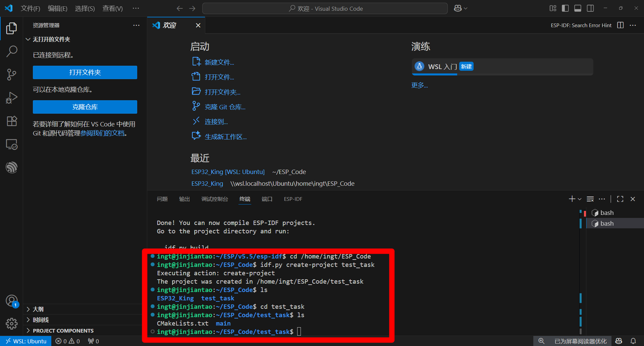Screen dimensions: 644x346
Task: Click the Clone Repository button
Action: pyautogui.click(x=85, y=107)
